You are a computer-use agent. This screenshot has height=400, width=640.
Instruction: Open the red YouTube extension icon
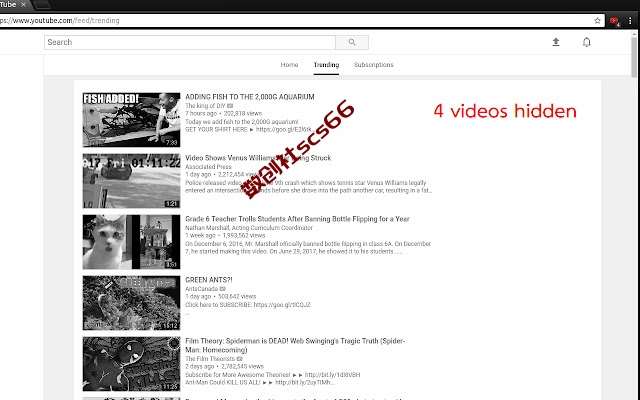click(x=614, y=21)
